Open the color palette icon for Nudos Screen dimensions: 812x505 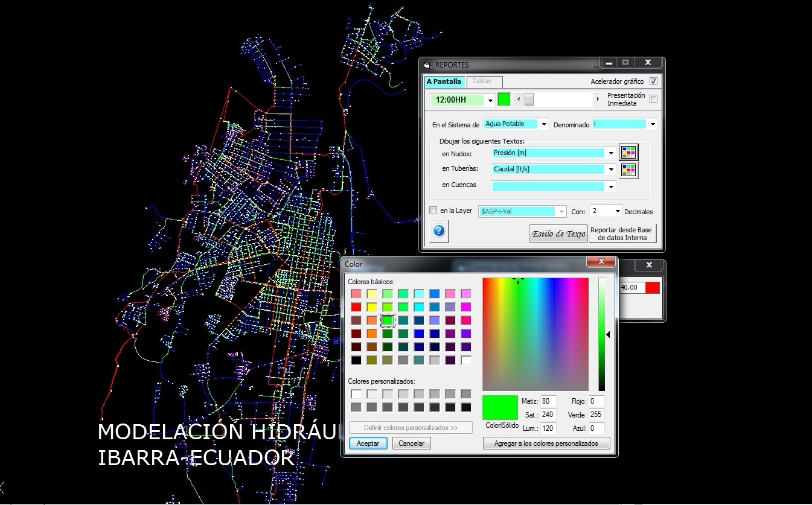[x=628, y=152]
